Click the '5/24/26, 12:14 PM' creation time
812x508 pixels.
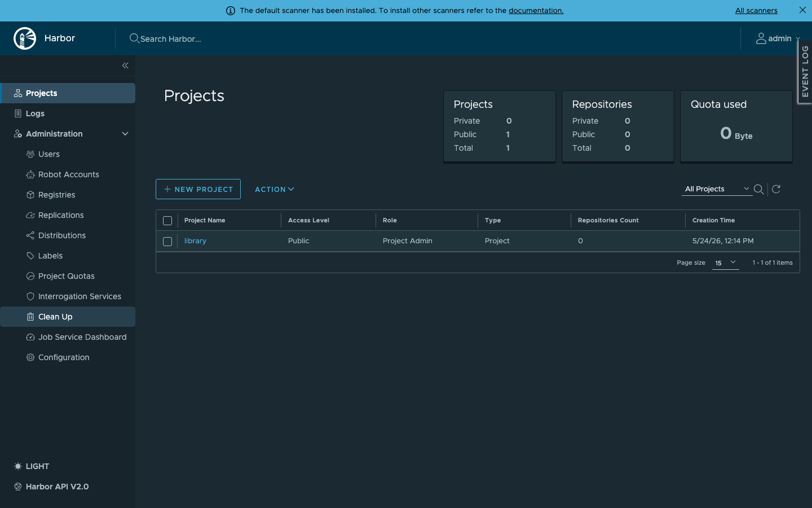point(723,240)
